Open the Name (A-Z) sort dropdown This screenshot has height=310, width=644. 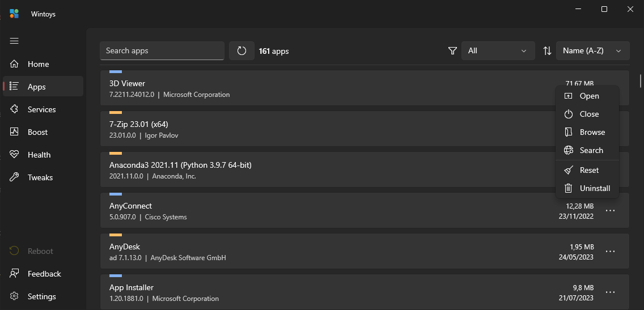[x=592, y=50]
